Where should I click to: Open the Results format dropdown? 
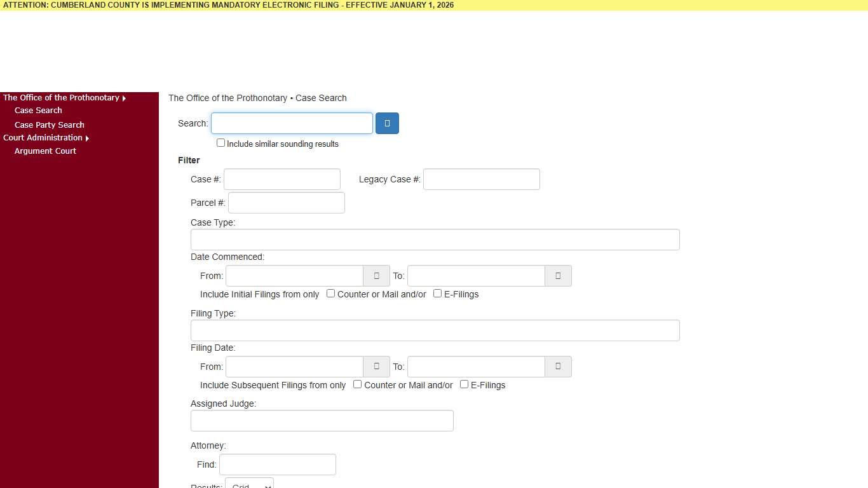tap(249, 485)
